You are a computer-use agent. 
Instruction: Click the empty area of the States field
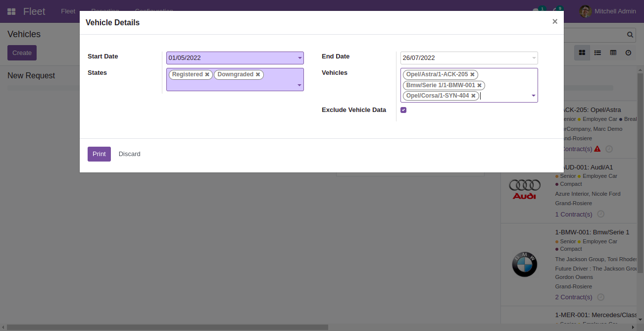click(x=233, y=85)
